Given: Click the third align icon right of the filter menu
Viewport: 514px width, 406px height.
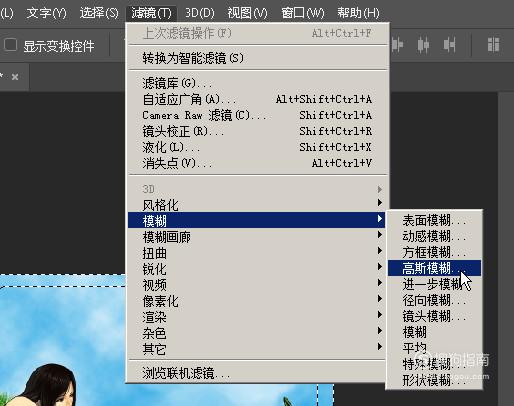Looking at the screenshot, I should [x=449, y=45].
